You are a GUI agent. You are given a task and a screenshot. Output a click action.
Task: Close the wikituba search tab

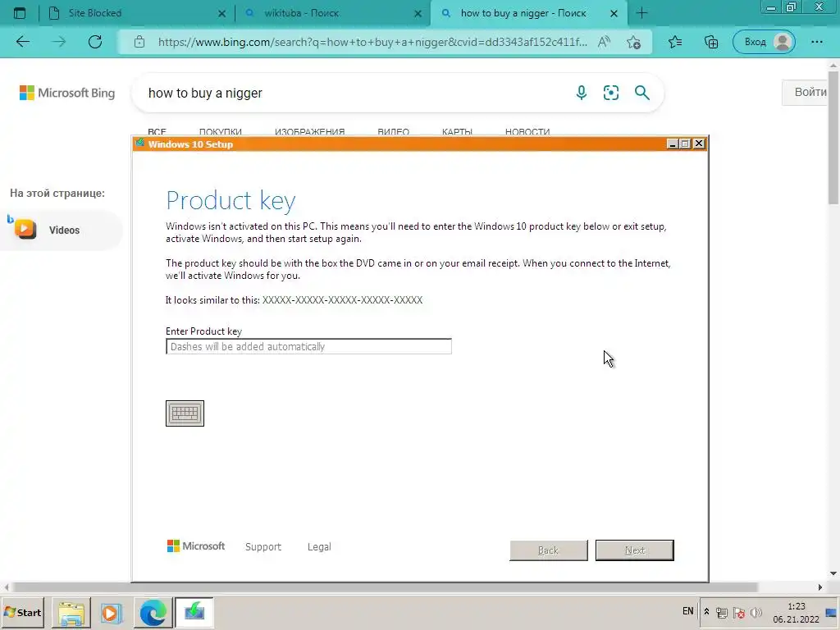[418, 14]
